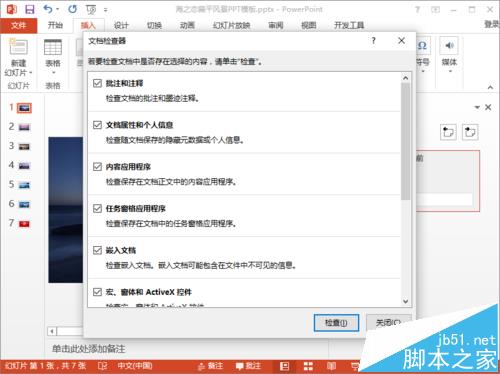Open the 视图 ribbon tab
Viewport: 500px width, 374px height.
coord(308,25)
